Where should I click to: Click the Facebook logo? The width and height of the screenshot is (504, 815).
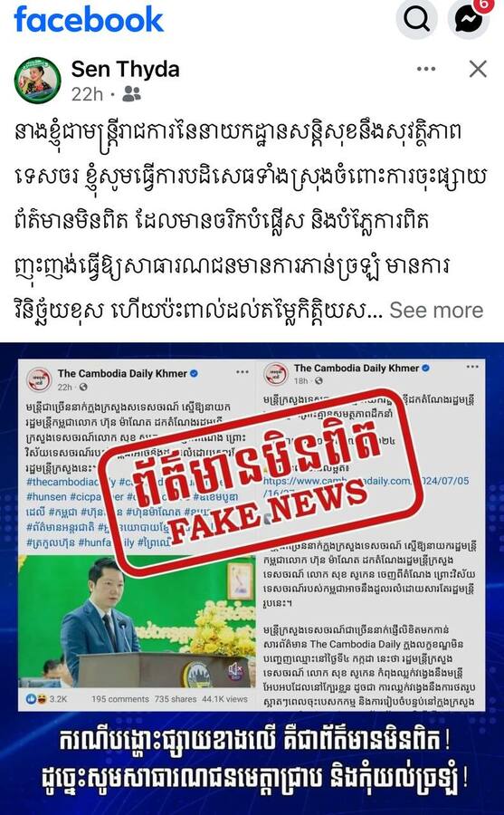pos(89,20)
